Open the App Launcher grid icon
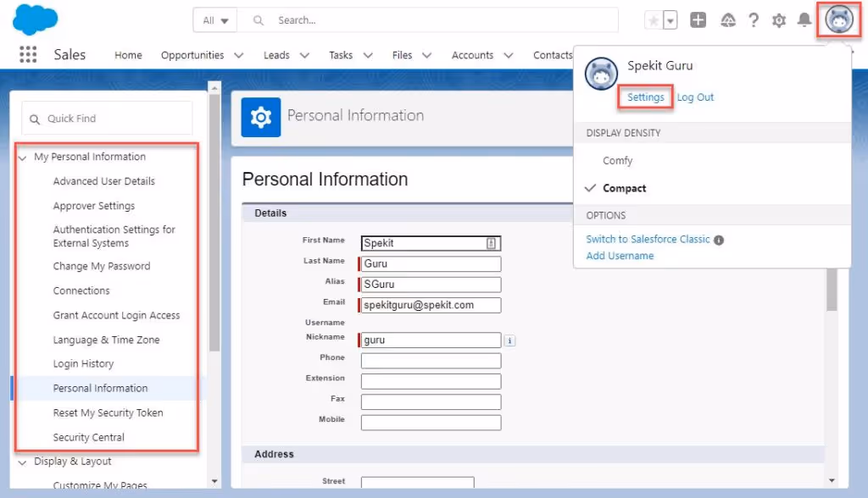The height and width of the screenshot is (498, 868). pos(28,54)
